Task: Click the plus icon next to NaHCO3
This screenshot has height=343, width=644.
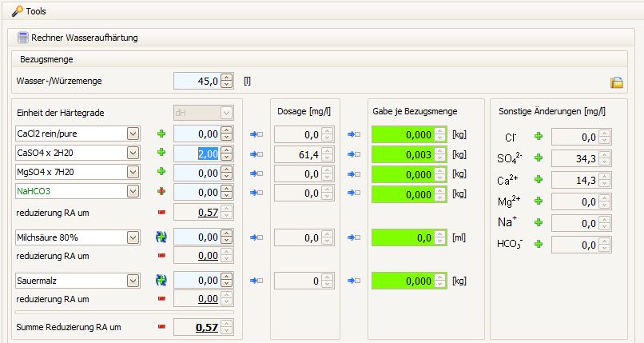Action: [x=161, y=192]
